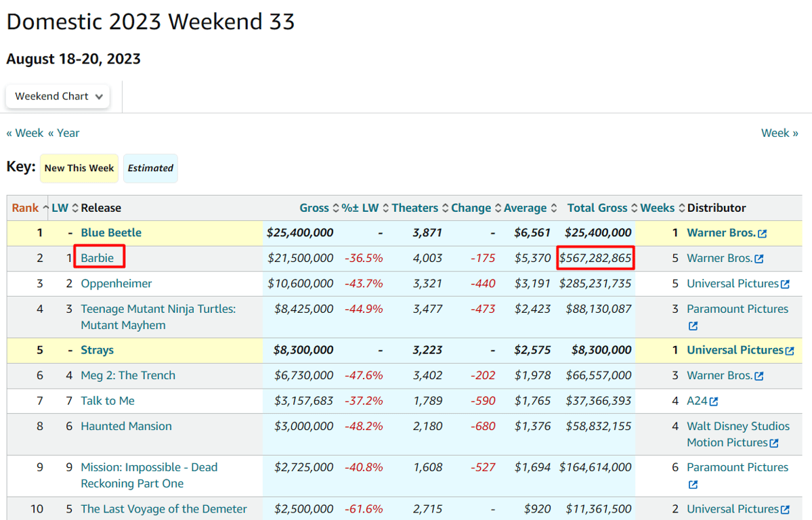
Task: Click external link icon beside Blue Beetle's Warner Bros.
Action: point(763,234)
